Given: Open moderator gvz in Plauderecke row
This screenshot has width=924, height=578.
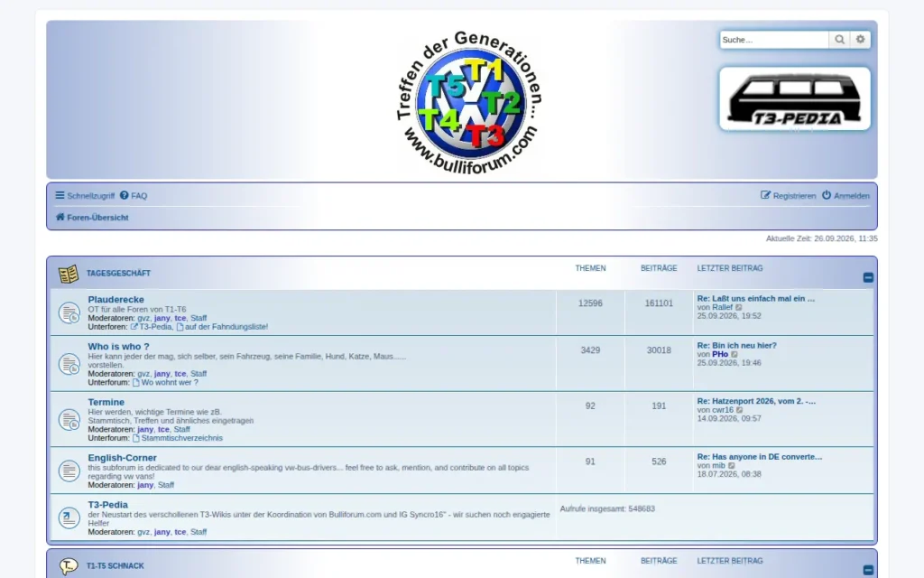Looking at the screenshot, I should pos(143,318).
